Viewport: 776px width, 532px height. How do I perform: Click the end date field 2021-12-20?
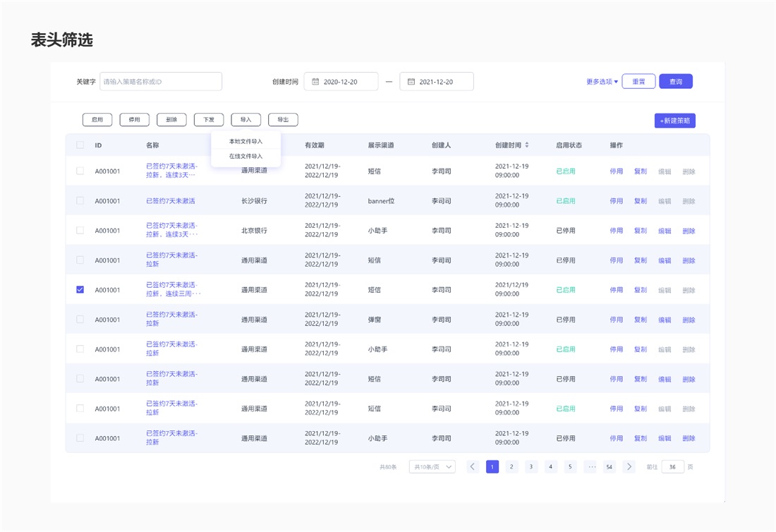437,82
